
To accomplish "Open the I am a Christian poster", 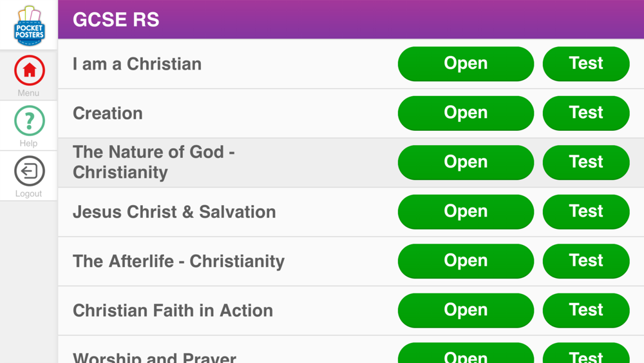I will (x=466, y=64).
